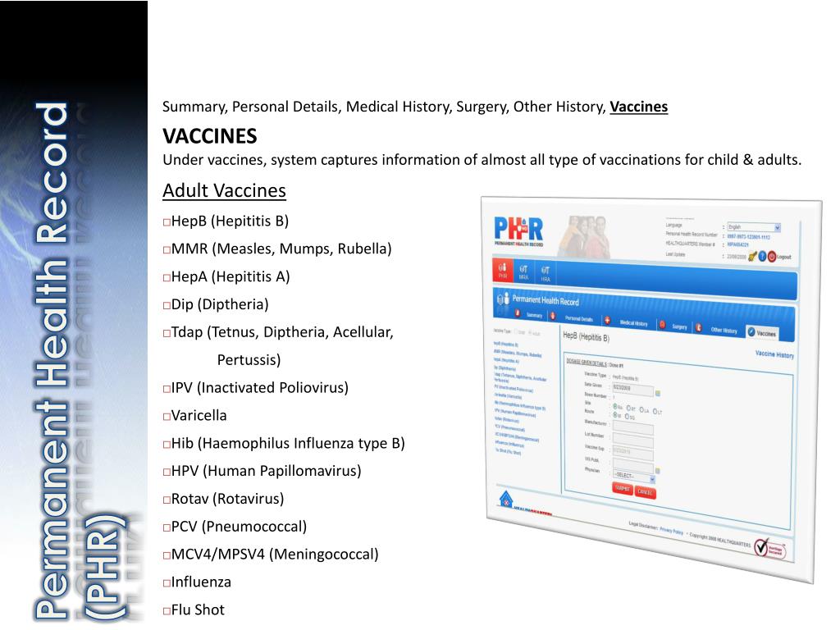This screenshot has width=840, height=630.
Task: Open the Privacy Policy footer link
Action: pyautogui.click(x=671, y=531)
